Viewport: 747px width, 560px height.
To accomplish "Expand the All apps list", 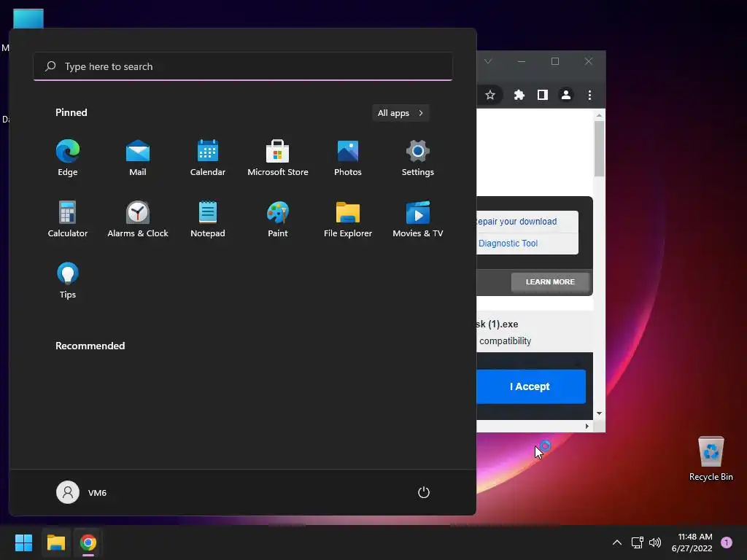I will coord(400,113).
